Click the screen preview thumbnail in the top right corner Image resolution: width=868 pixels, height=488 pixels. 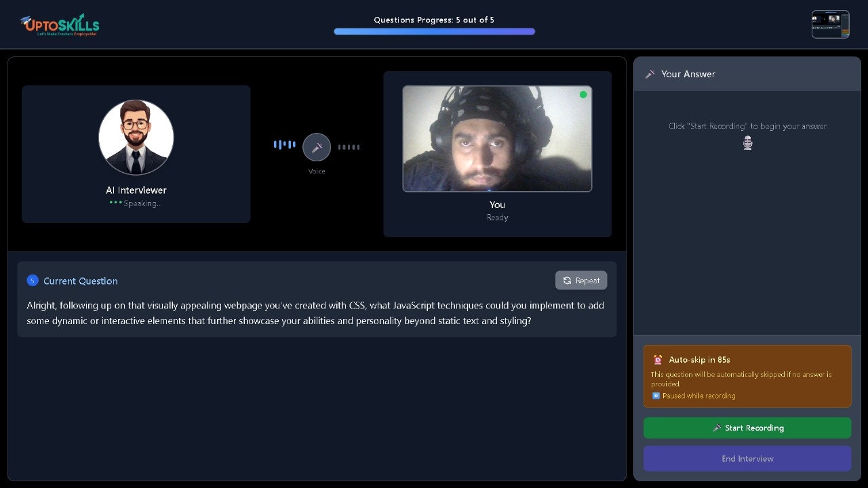(830, 24)
